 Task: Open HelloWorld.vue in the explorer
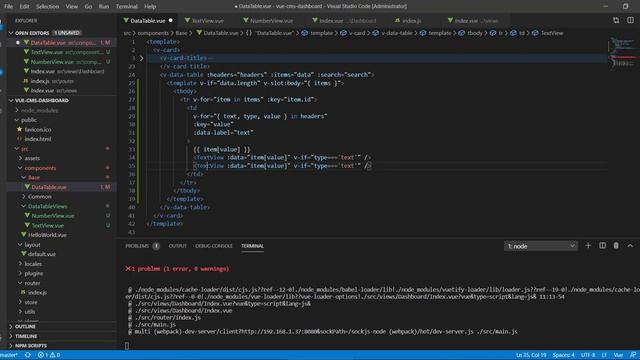click(x=47, y=235)
